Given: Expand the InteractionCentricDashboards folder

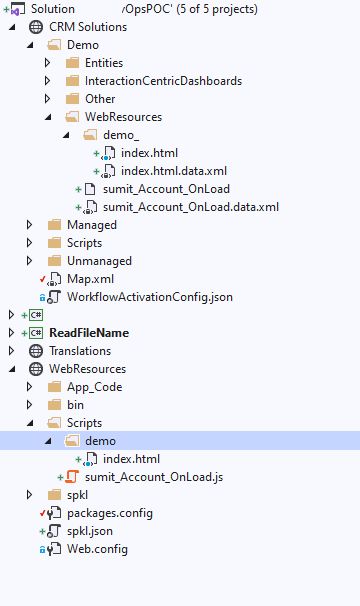Looking at the screenshot, I should (x=48, y=81).
